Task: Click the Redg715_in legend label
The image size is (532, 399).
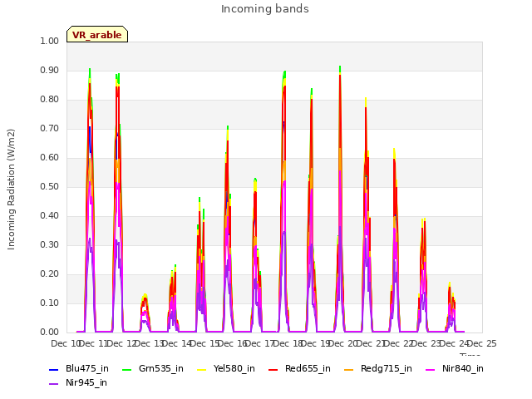Action: (387, 369)
